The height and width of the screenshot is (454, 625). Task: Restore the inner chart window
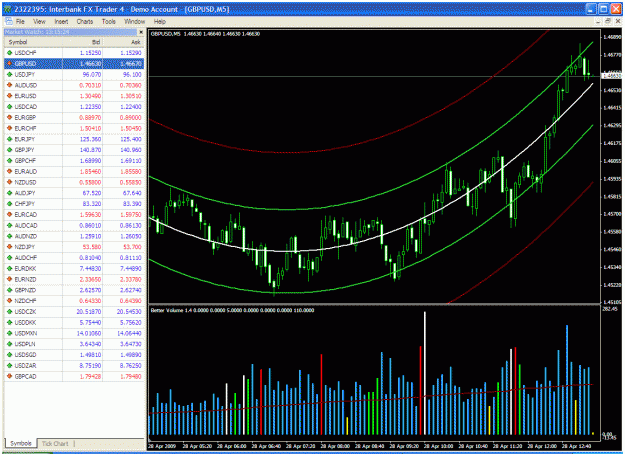[x=607, y=21]
